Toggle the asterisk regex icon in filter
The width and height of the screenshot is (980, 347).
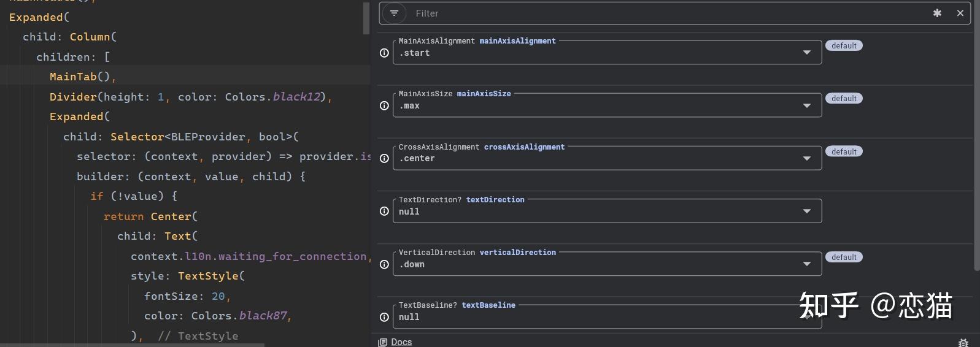[937, 13]
